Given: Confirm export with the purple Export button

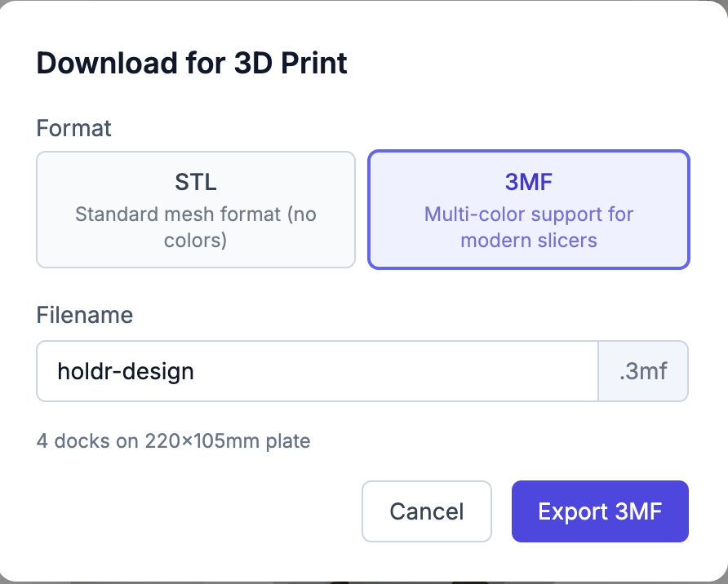Looking at the screenshot, I should point(600,511).
